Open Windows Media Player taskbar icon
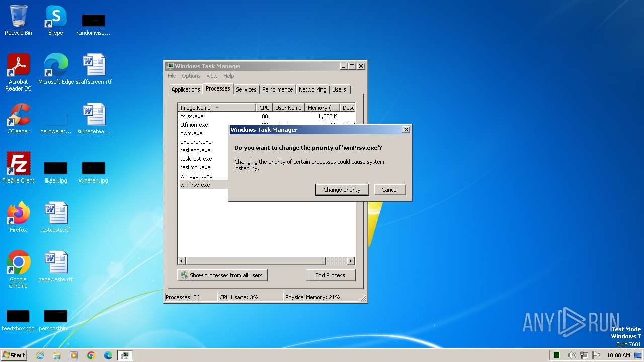This screenshot has height=362, width=644. [74, 355]
